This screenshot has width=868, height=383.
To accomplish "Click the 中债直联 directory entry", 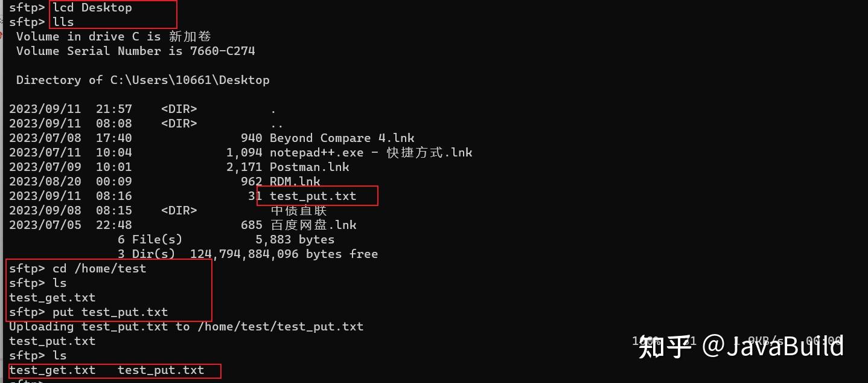I will tap(298, 211).
